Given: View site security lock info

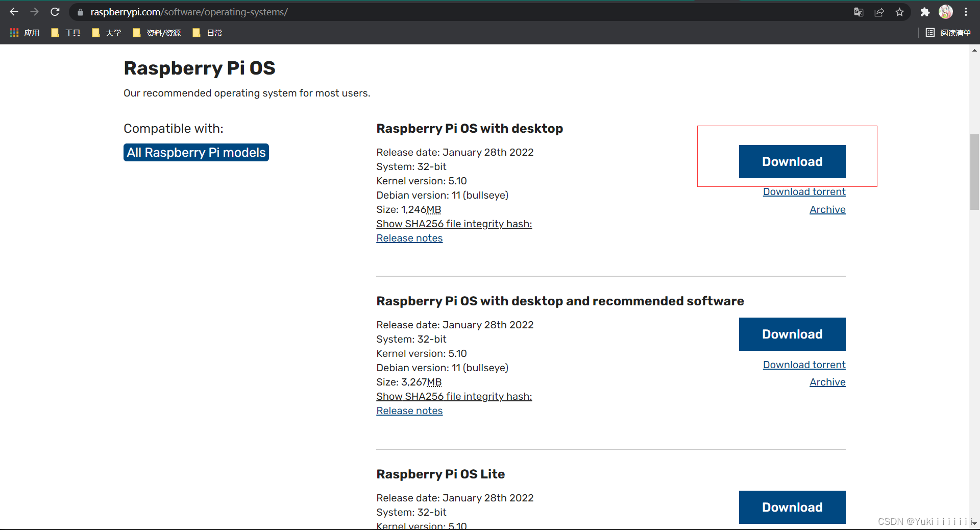Looking at the screenshot, I should click(80, 12).
